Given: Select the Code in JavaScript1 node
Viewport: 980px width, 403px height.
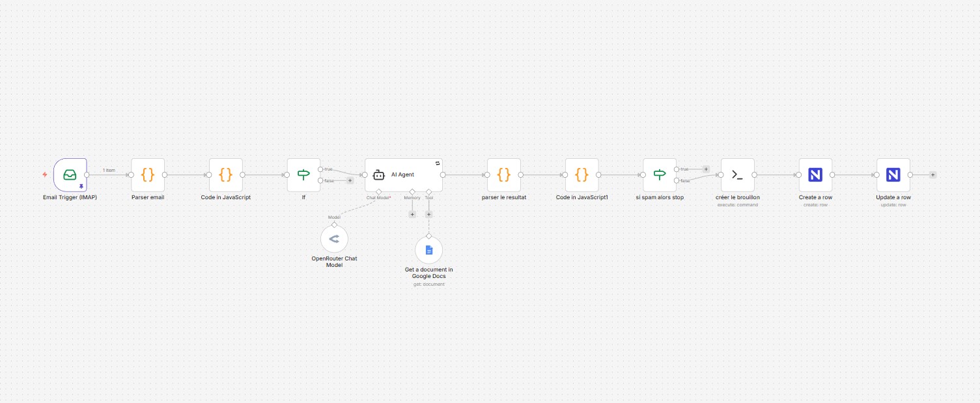Looking at the screenshot, I should (581, 174).
